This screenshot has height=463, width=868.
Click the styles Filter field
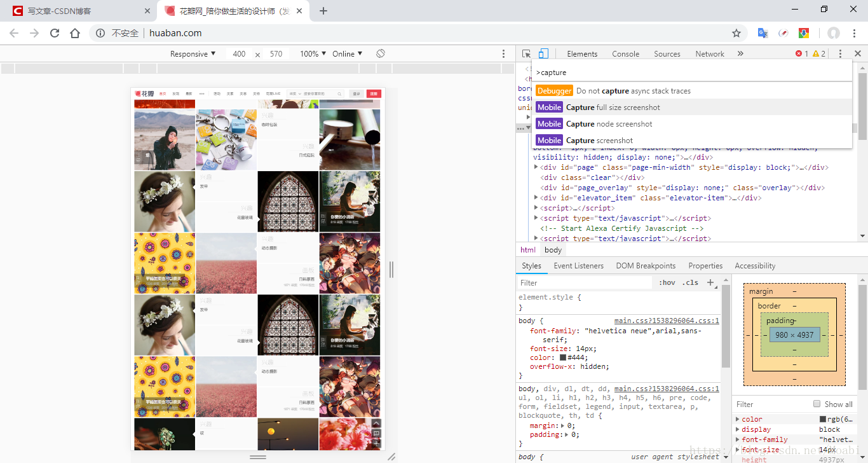click(585, 282)
